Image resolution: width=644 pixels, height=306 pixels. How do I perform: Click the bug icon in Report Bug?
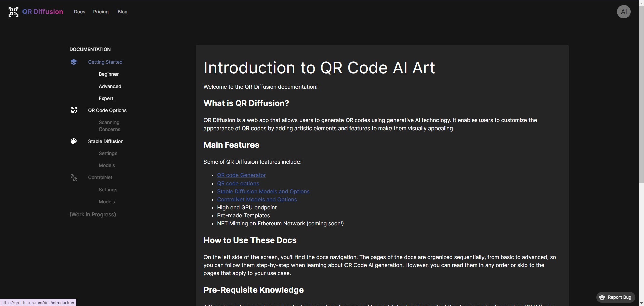tap(602, 297)
